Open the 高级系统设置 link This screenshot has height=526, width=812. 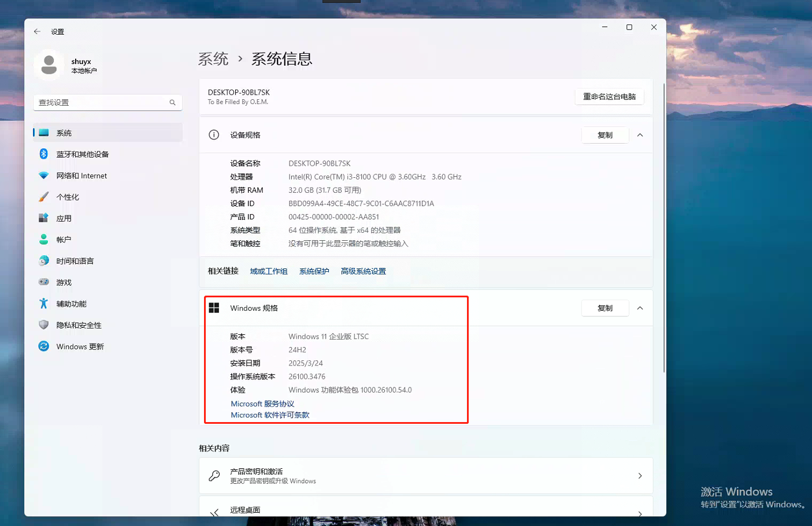(363, 271)
